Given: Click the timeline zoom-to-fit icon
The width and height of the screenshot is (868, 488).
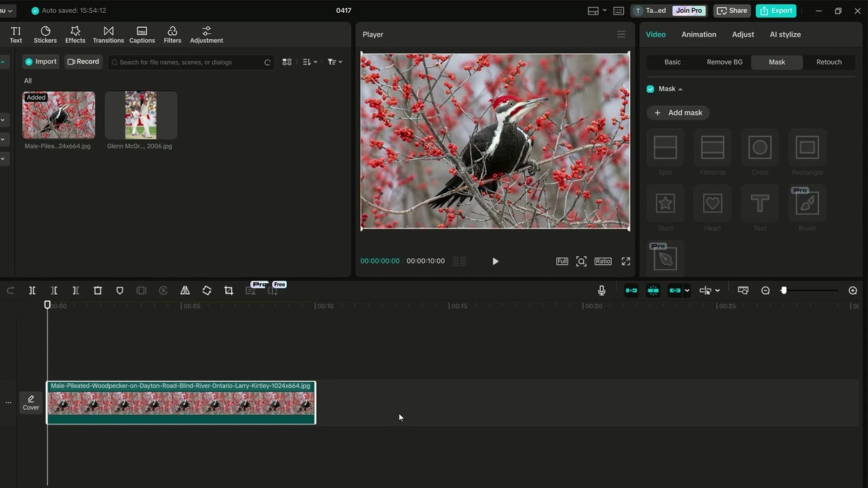Looking at the screenshot, I should click(743, 290).
